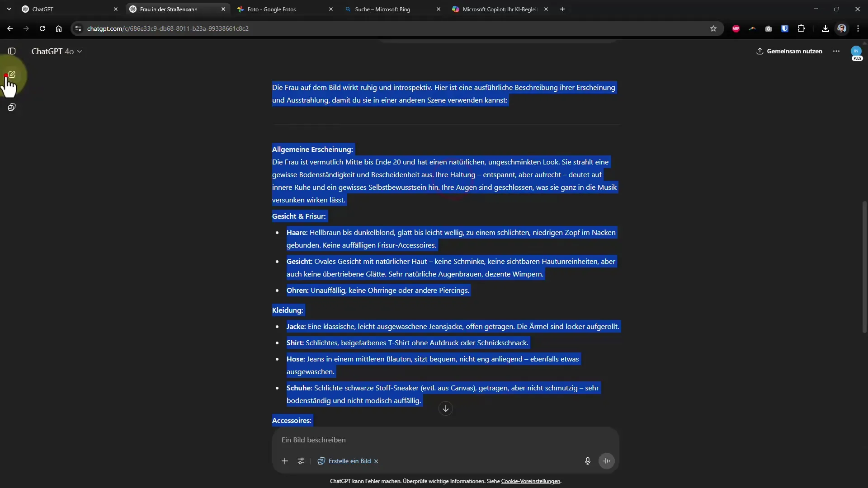Bookmark this page with the star icon
868x488 pixels.
tap(713, 28)
